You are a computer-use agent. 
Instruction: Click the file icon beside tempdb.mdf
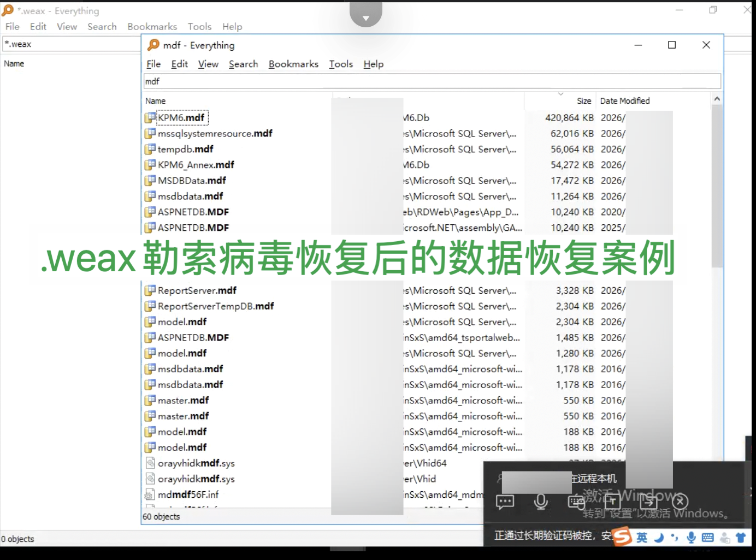pos(150,149)
